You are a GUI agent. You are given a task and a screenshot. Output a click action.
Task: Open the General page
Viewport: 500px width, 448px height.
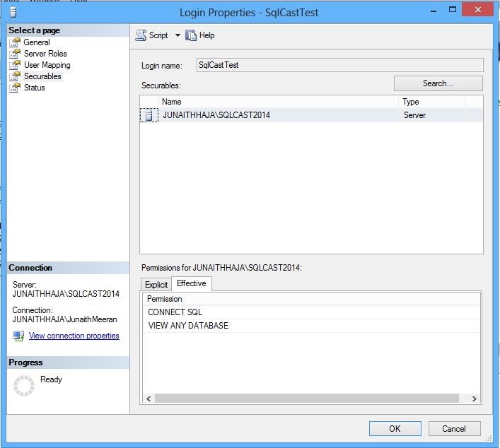(37, 42)
